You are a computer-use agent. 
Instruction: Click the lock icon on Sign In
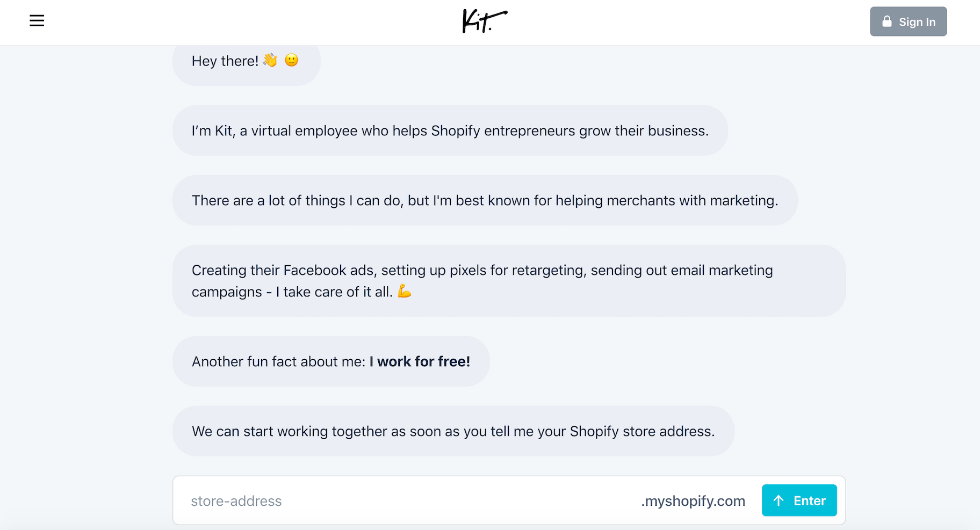[x=887, y=21]
